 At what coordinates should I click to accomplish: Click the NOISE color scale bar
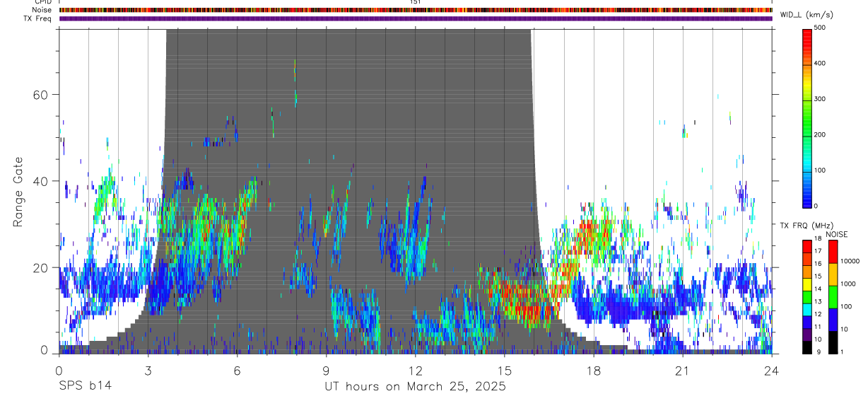[x=833, y=297]
